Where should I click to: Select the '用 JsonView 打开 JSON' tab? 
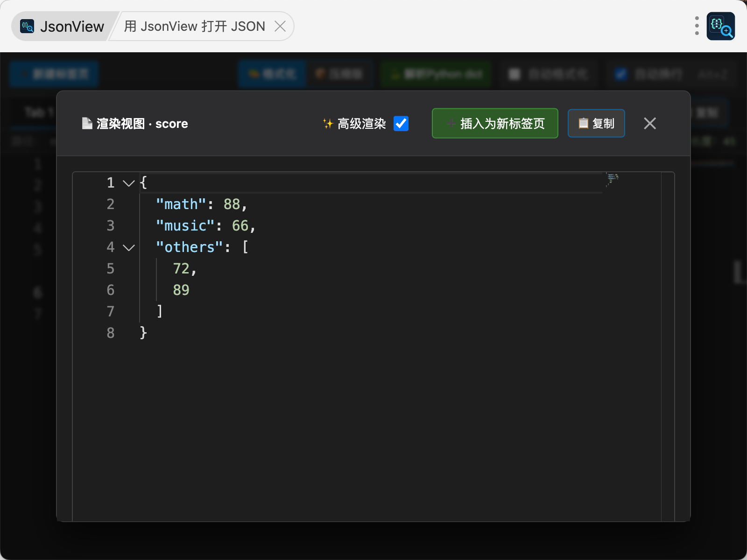click(194, 27)
